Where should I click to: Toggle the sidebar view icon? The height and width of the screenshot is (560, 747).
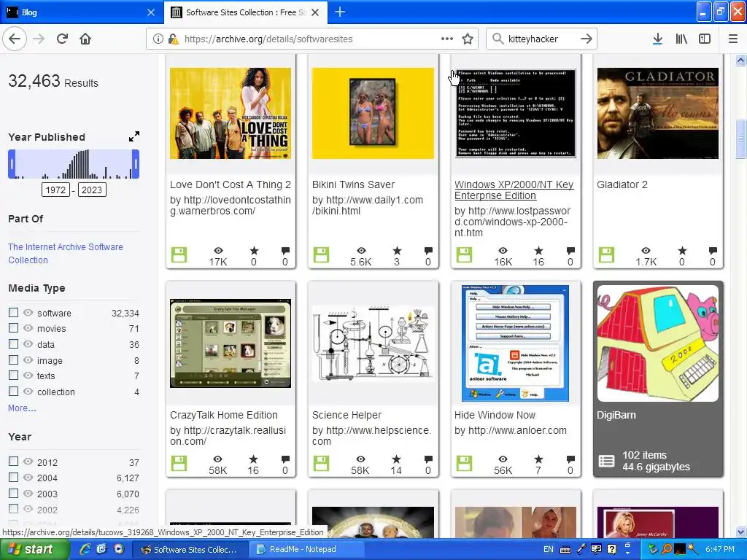point(705,39)
